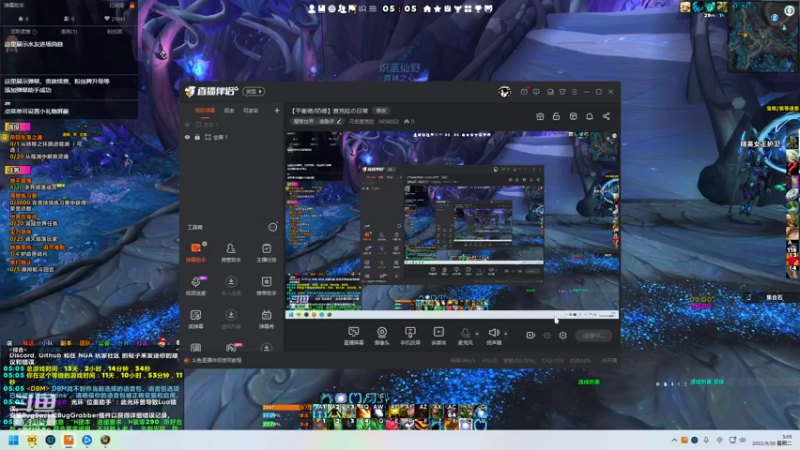Open the toolbox more circle icon

pos(272,227)
